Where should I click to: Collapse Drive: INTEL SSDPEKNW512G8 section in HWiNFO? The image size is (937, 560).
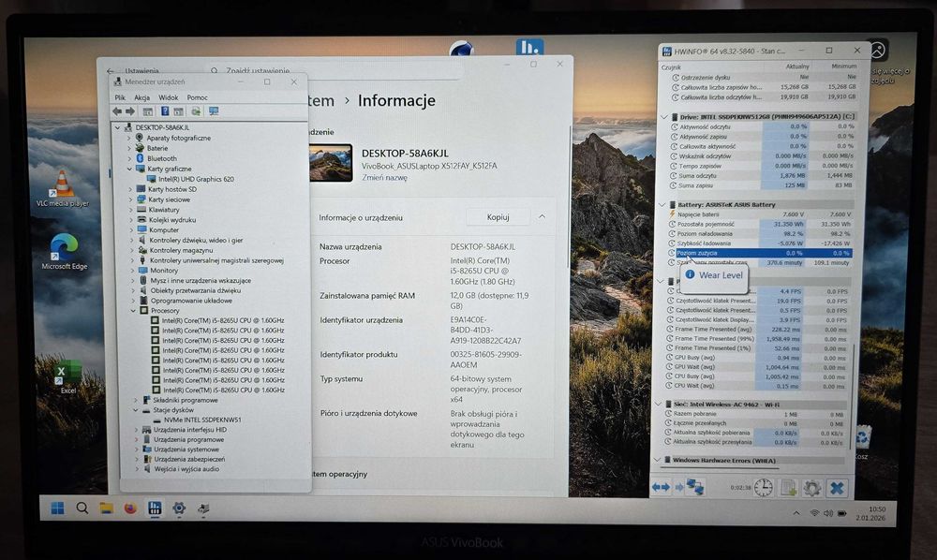pyautogui.click(x=664, y=117)
